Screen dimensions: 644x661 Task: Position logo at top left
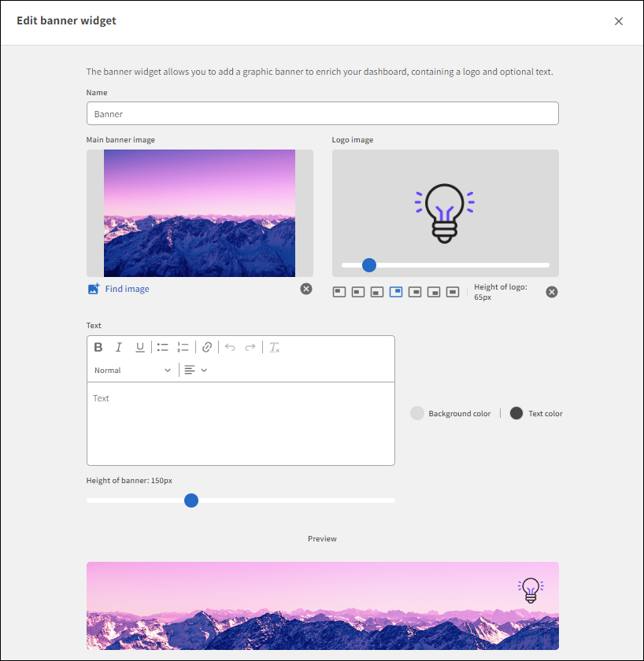[339, 292]
